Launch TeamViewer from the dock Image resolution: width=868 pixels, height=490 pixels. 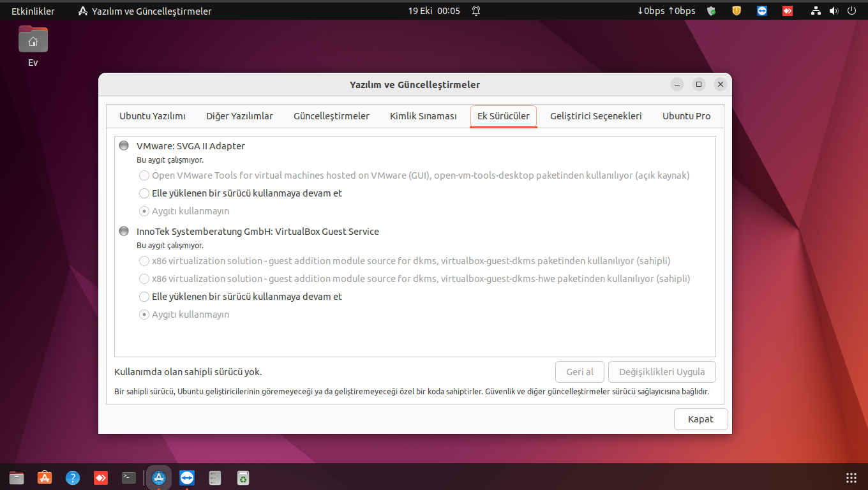point(186,477)
